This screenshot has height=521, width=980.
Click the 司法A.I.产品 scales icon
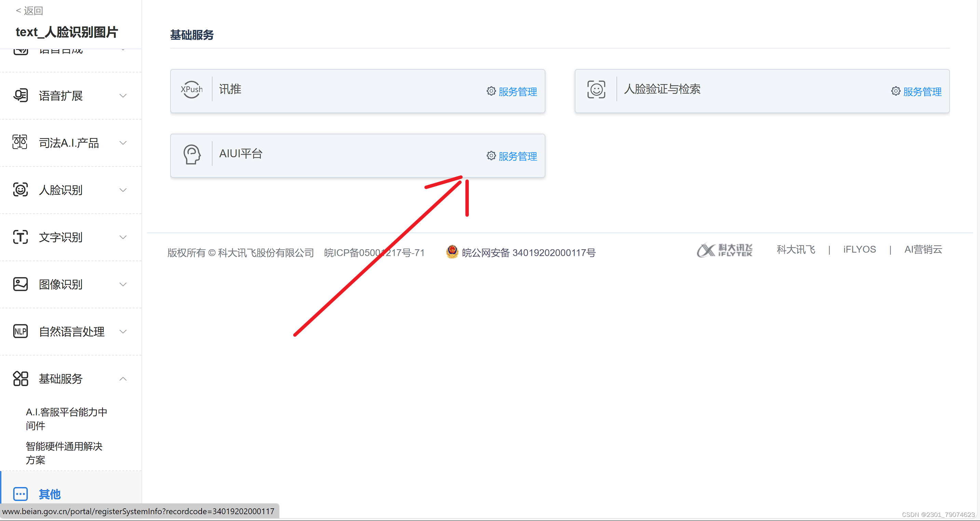pyautogui.click(x=20, y=142)
